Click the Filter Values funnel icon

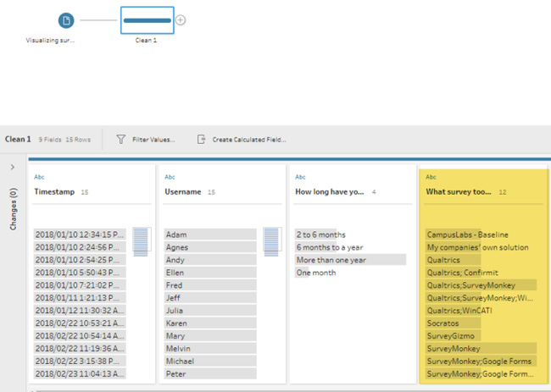121,139
